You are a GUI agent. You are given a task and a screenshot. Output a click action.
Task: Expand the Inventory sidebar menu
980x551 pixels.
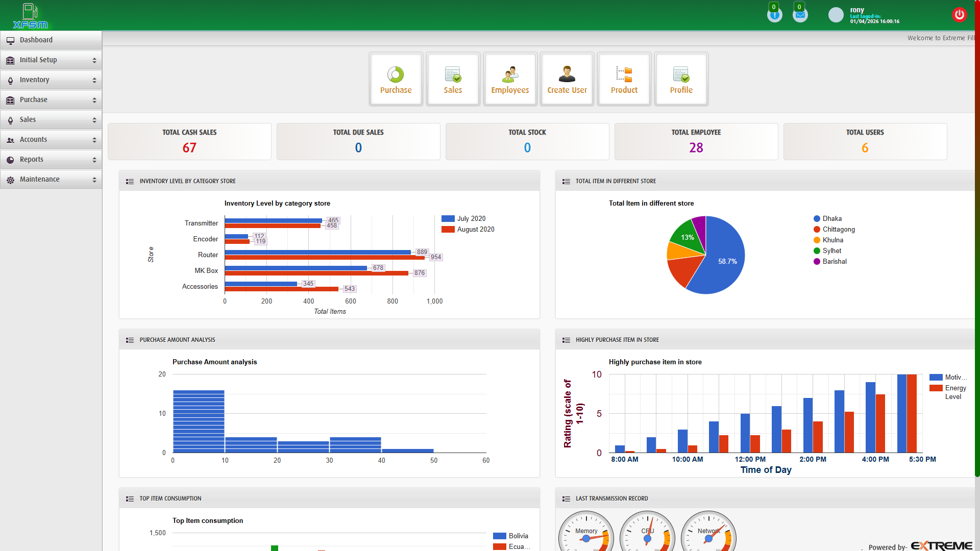pos(51,80)
